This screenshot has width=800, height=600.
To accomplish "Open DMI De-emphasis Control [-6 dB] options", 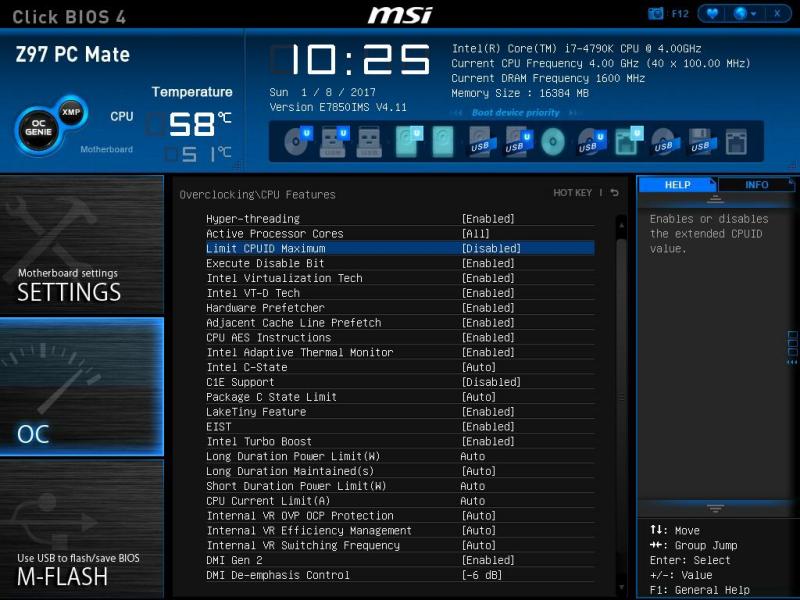I will coord(399,574).
